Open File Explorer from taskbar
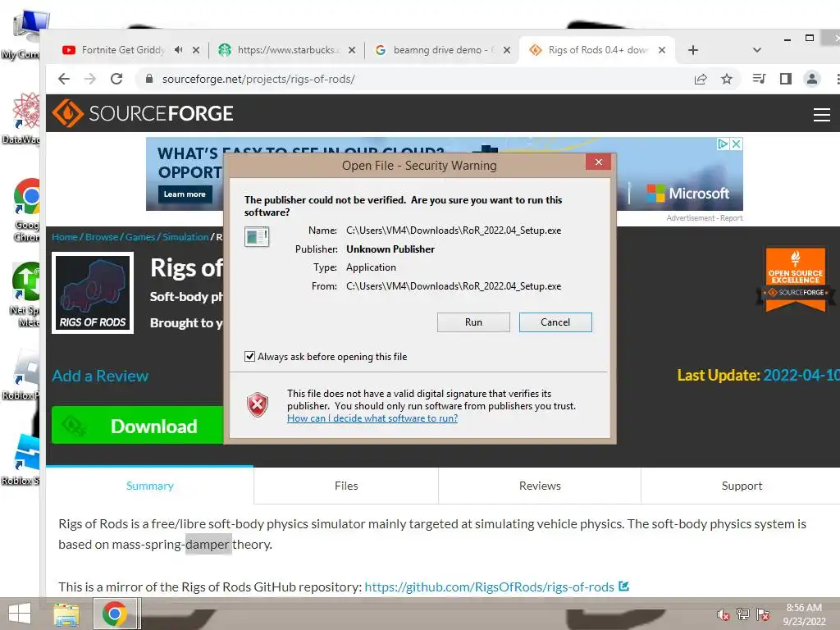The width and height of the screenshot is (840, 630). click(x=66, y=614)
